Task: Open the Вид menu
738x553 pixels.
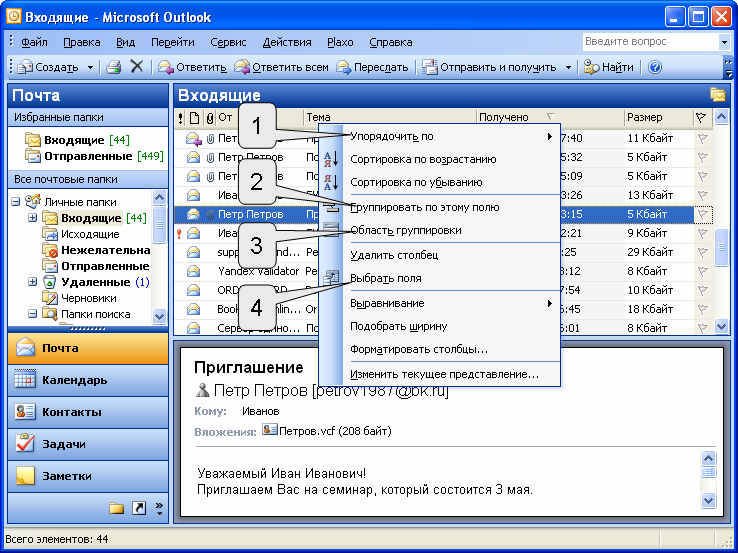Action: [126, 42]
